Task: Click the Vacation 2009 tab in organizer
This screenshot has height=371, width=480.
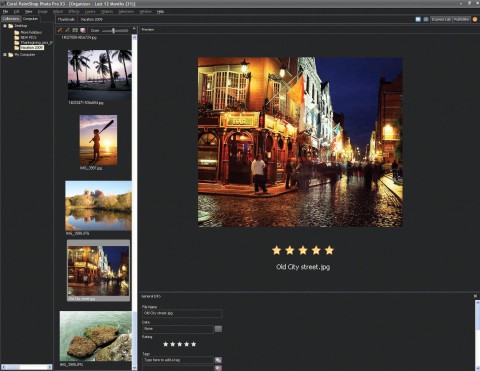Action: [91, 19]
